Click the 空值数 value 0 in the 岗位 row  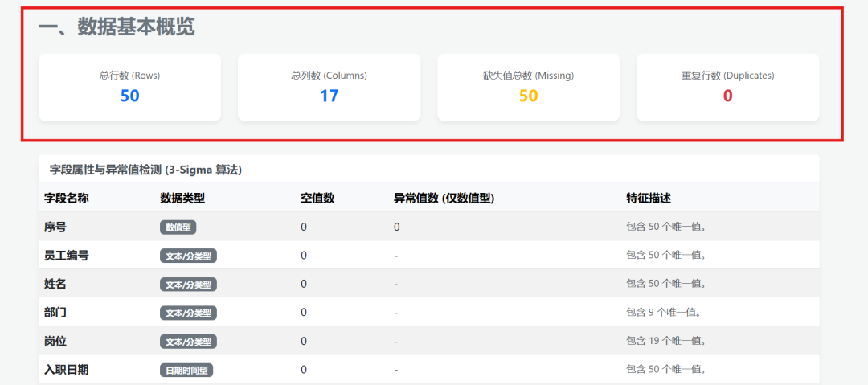click(x=304, y=342)
